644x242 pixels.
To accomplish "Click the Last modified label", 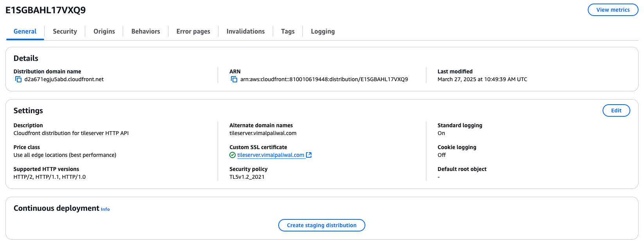I will (x=455, y=71).
